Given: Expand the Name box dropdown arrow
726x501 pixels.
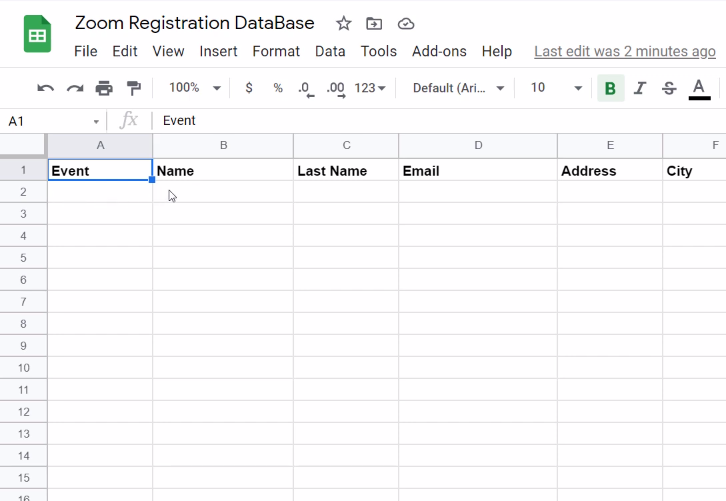Looking at the screenshot, I should tap(96, 122).
